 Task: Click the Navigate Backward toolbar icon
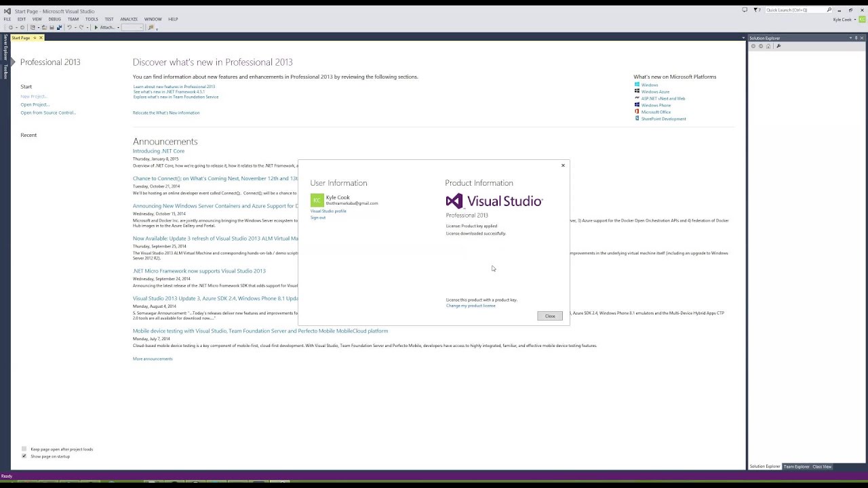click(x=11, y=28)
